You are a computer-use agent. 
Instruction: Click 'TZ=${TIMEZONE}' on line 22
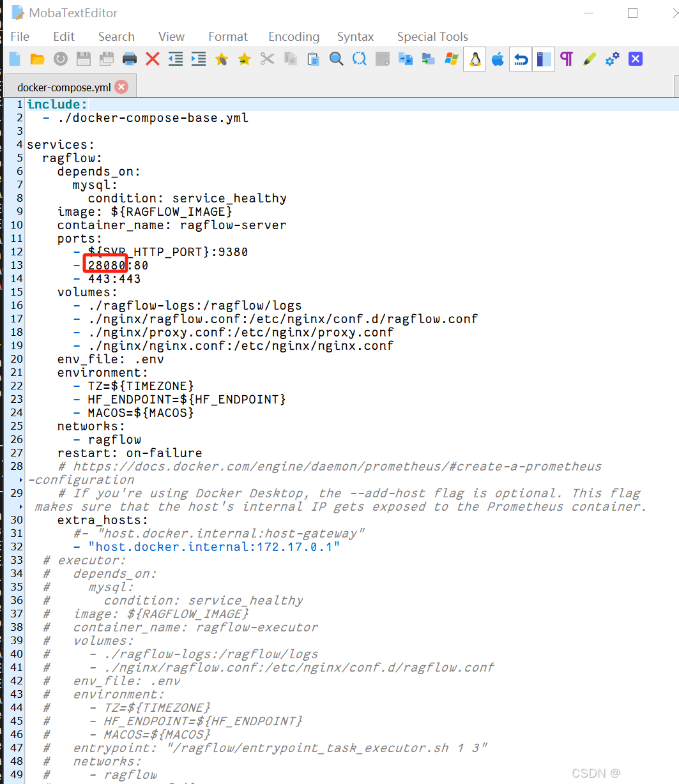pyautogui.click(x=141, y=386)
